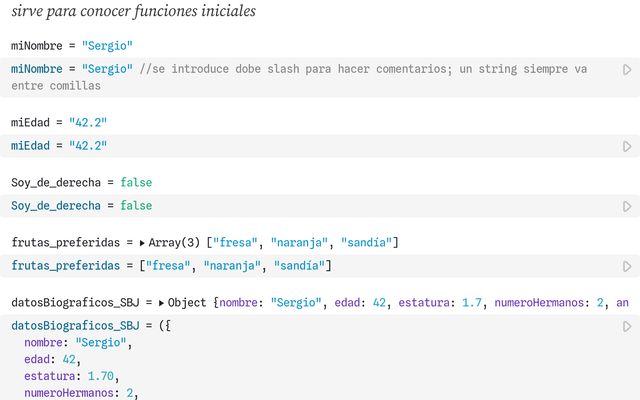The image size is (640, 400).
Task: Expand the Object output disclosure triangle
Action: (161, 303)
